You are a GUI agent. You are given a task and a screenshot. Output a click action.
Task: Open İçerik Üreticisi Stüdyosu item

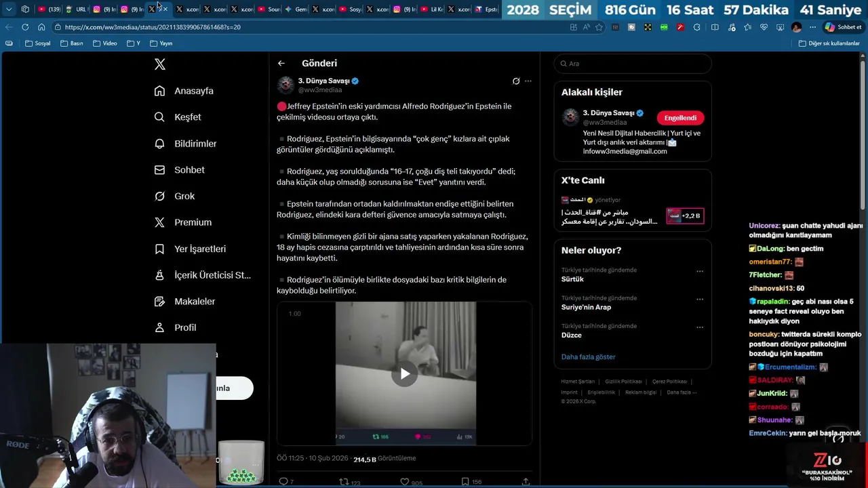coord(202,275)
